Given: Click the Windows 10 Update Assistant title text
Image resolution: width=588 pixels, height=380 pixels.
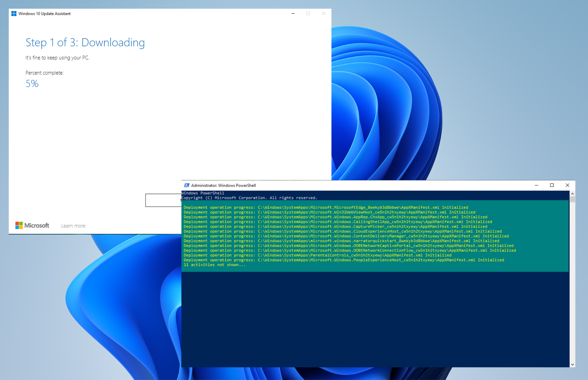Looking at the screenshot, I should pos(45,14).
